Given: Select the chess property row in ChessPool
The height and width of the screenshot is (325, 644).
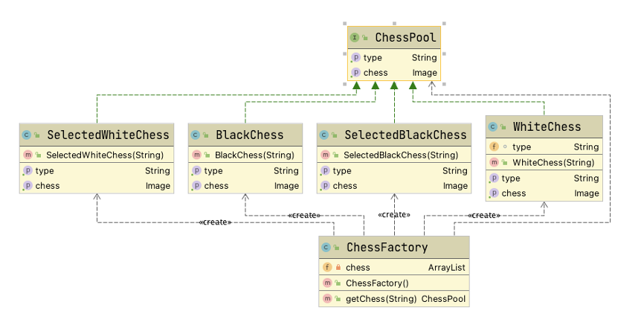Looking at the screenshot, I should click(394, 73).
